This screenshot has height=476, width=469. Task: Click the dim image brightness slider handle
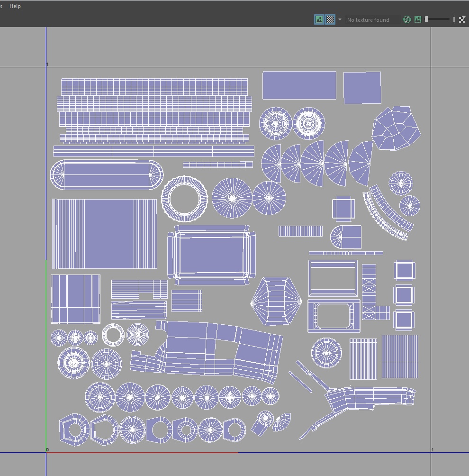point(427,19)
